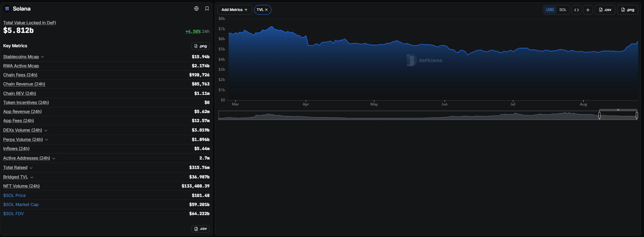Viewport: 644px width, 237px height.
Task: Open the Add Metrics menu
Action: (234, 10)
